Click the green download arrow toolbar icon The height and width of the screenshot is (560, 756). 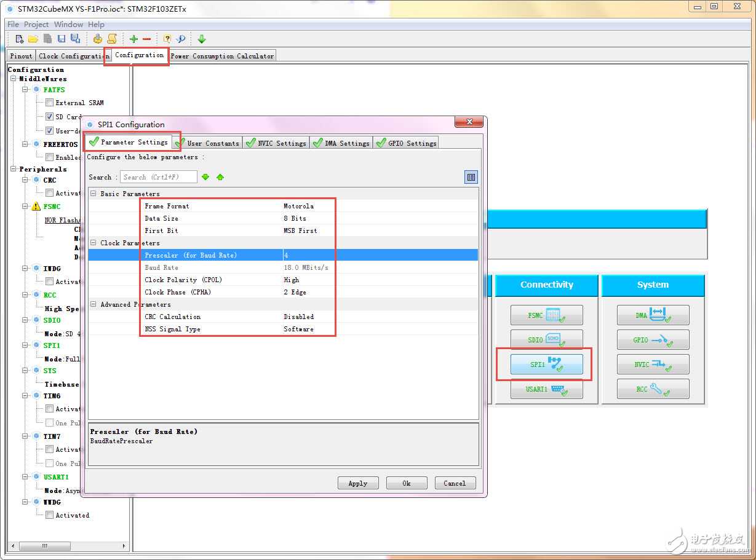coord(201,39)
